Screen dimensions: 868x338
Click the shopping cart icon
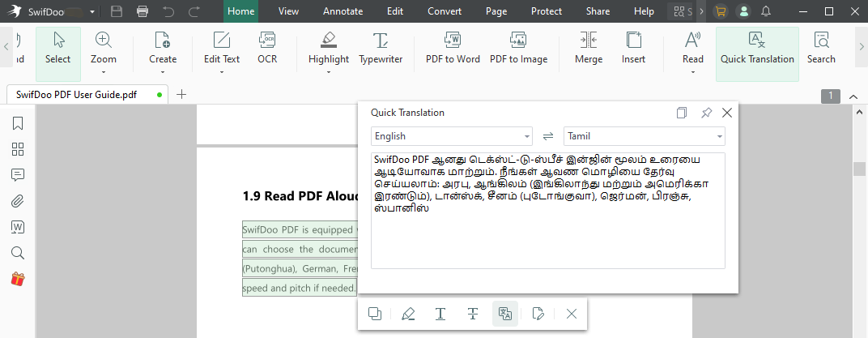coord(720,11)
